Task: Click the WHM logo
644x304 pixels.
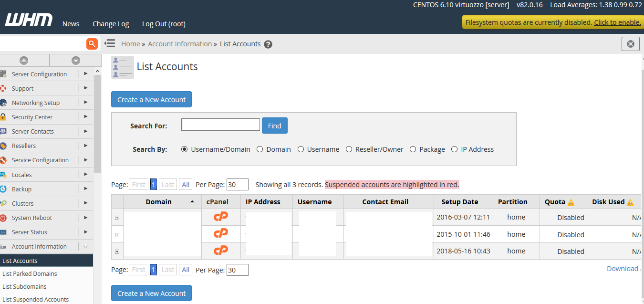Action: pyautogui.click(x=29, y=21)
